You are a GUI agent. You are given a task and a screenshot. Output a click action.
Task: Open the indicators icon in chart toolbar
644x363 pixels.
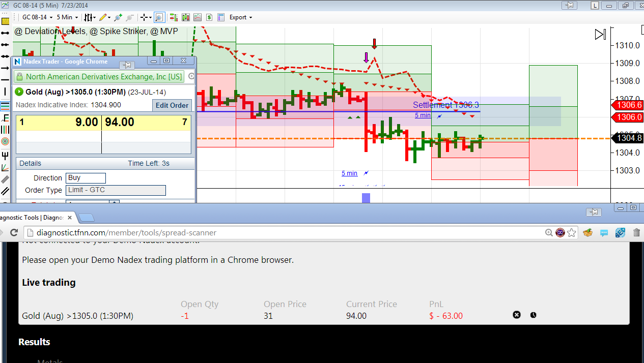[x=197, y=17]
